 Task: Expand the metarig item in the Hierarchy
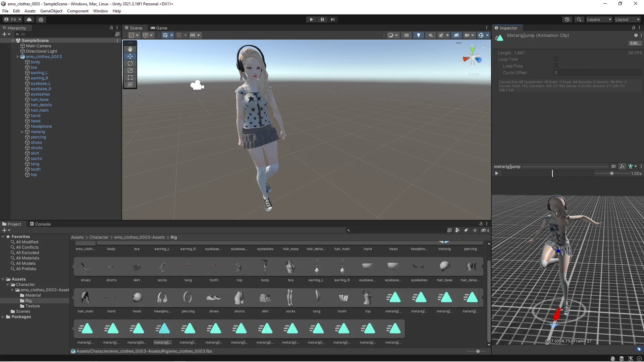coord(22,132)
